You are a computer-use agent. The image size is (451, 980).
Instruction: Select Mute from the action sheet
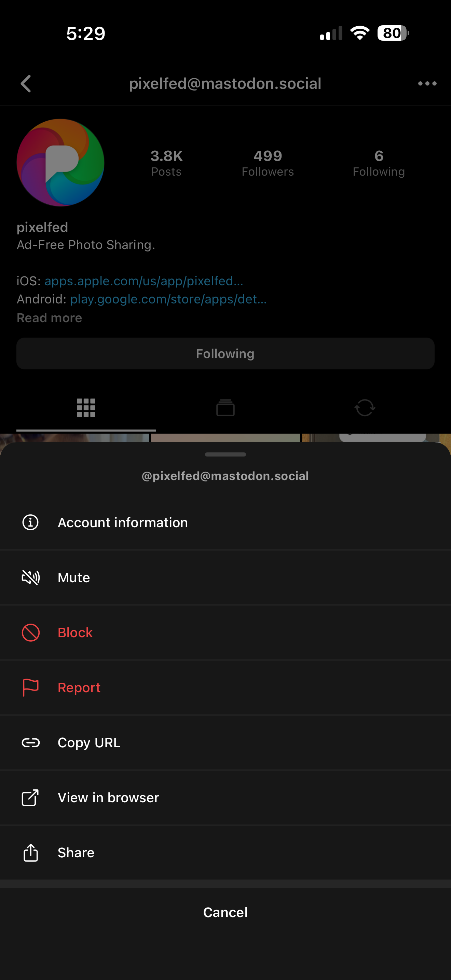pos(225,577)
